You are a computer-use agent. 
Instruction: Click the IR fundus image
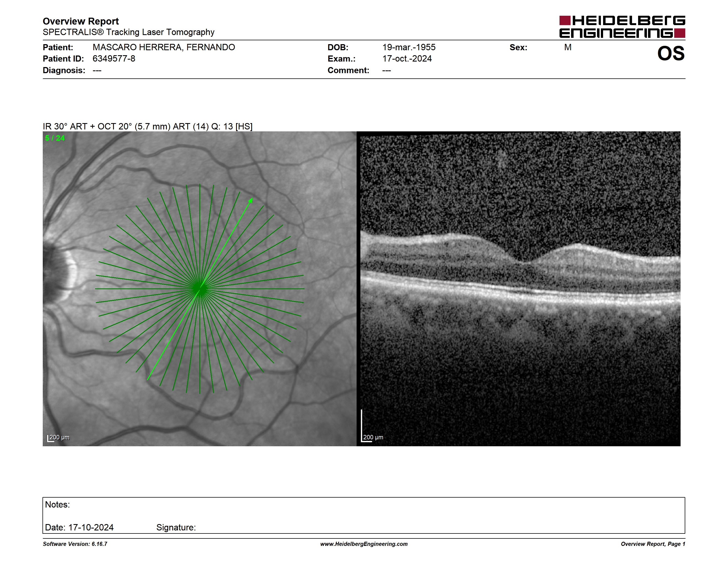pyautogui.click(x=200, y=289)
